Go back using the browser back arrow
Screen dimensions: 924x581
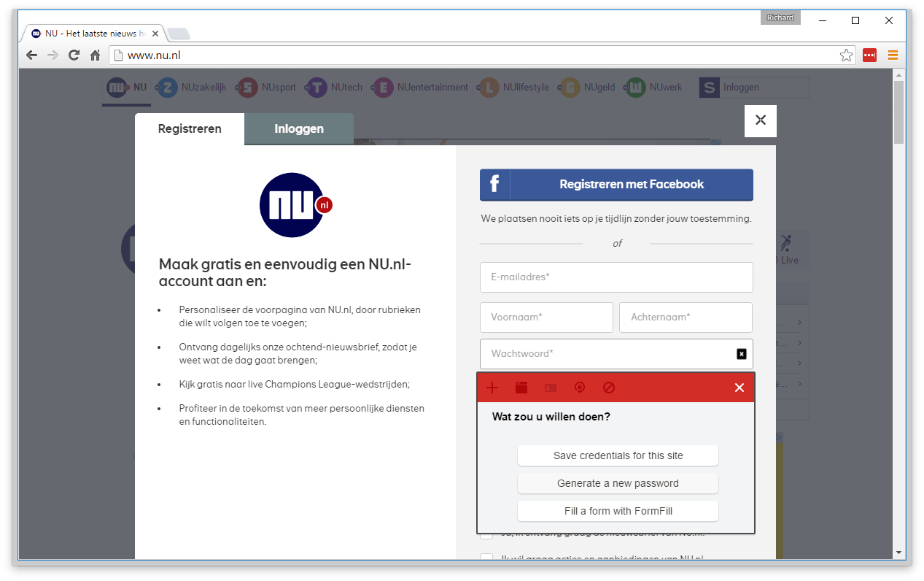pos(31,55)
